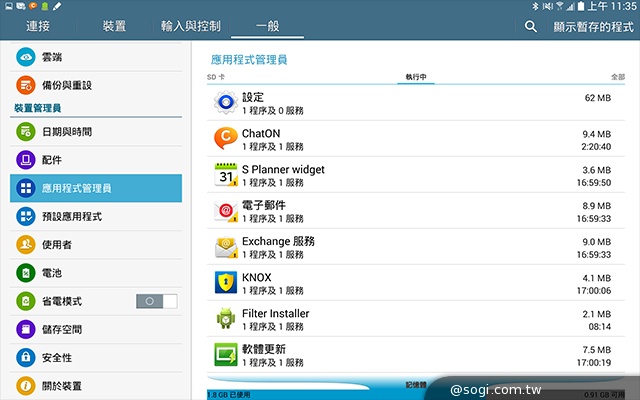
Task: Open the ChatON running app name
Action: [261, 133]
